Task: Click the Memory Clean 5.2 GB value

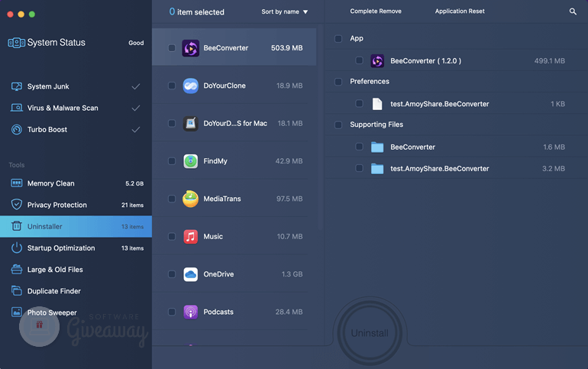Action: (134, 183)
